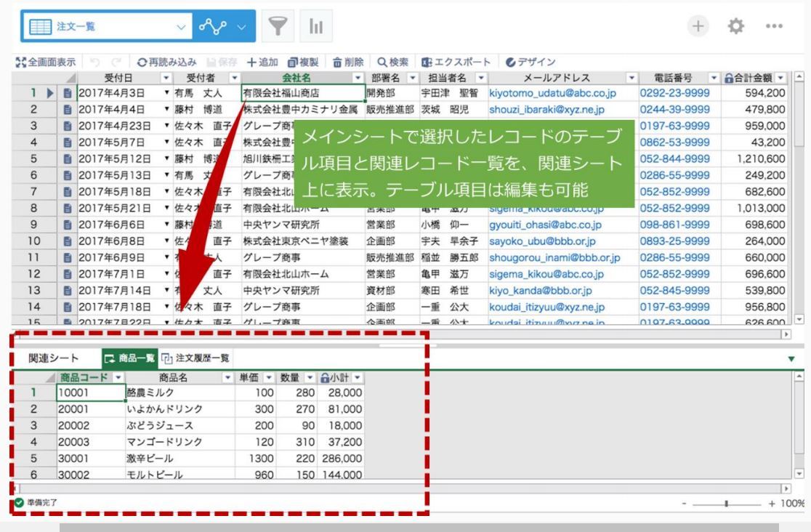
Task: Click the 削除 trash button
Action: (348, 63)
